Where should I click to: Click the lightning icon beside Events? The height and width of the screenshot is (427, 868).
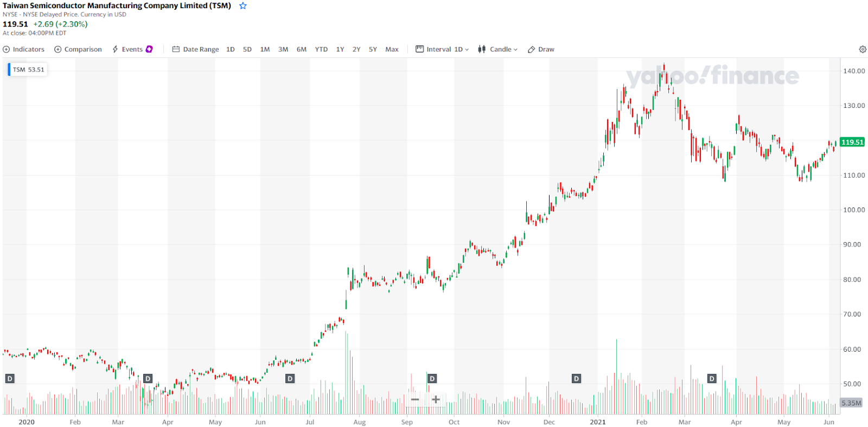(x=115, y=49)
